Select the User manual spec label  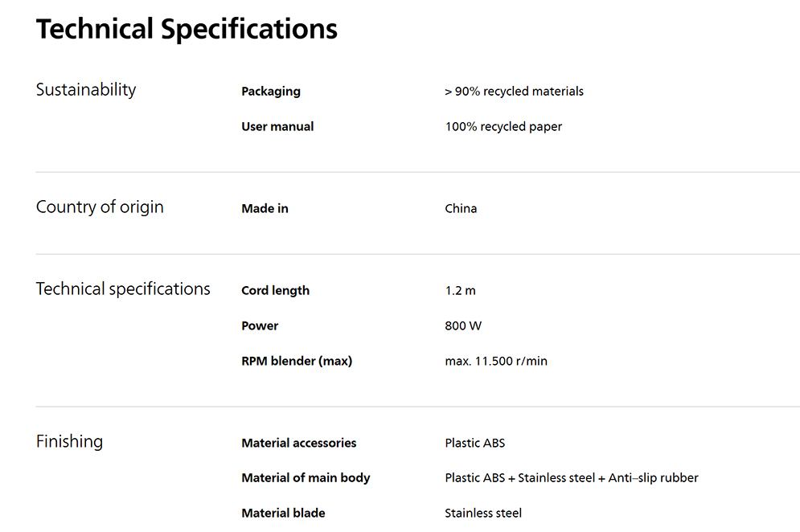click(x=277, y=127)
